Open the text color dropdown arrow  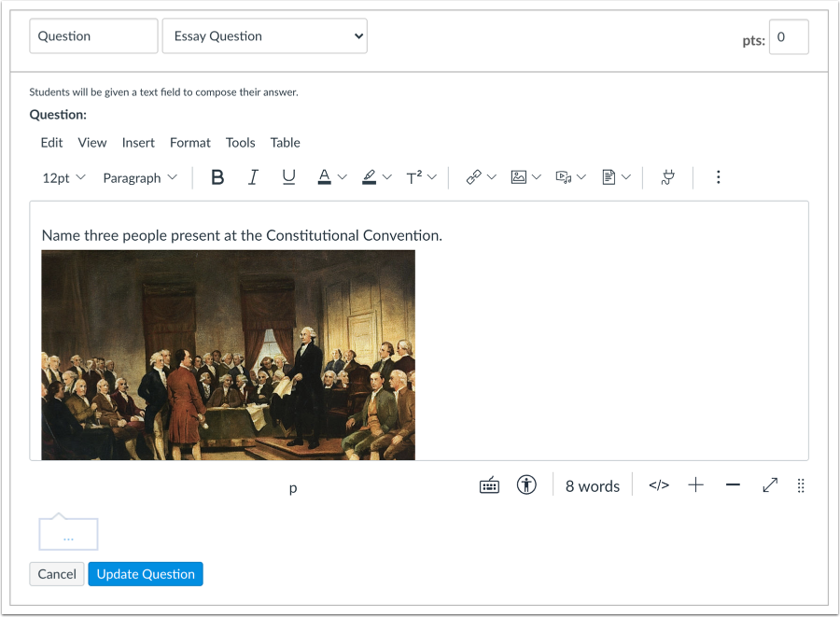342,177
